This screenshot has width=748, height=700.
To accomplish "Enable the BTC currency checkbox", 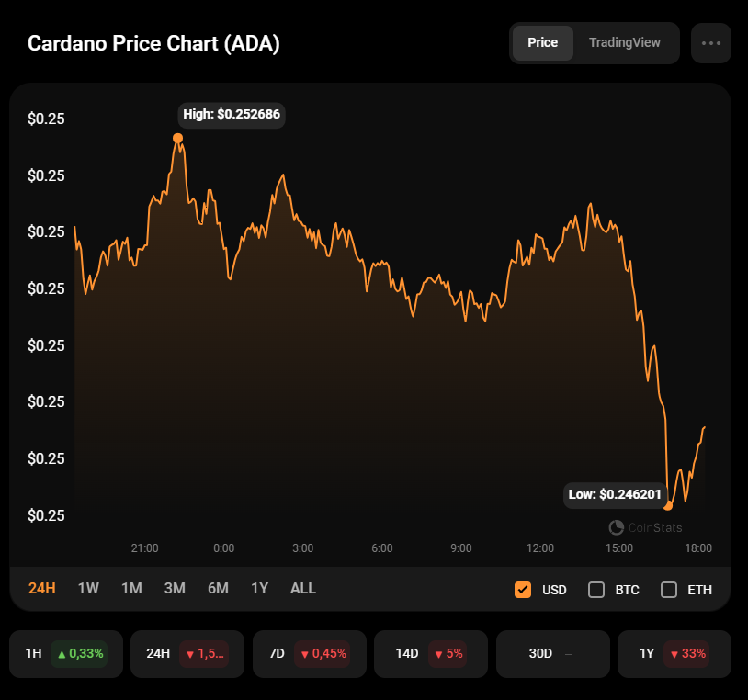I will [596, 590].
